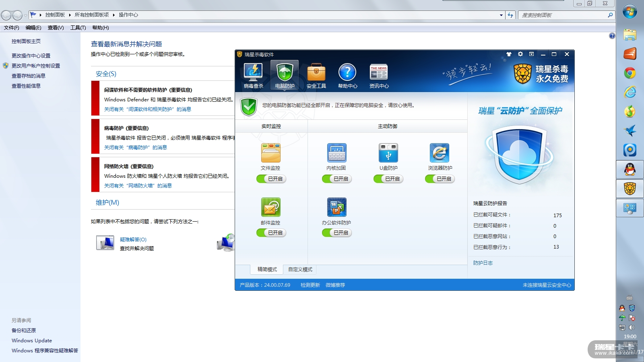Expand the address bar history dropdown
The width and height of the screenshot is (644, 362).
pos(501,15)
